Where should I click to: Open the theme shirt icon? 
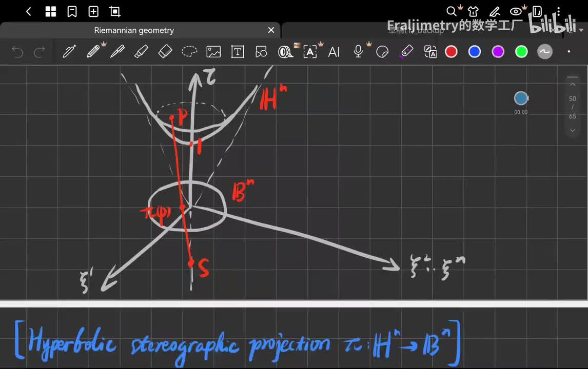[x=473, y=12]
